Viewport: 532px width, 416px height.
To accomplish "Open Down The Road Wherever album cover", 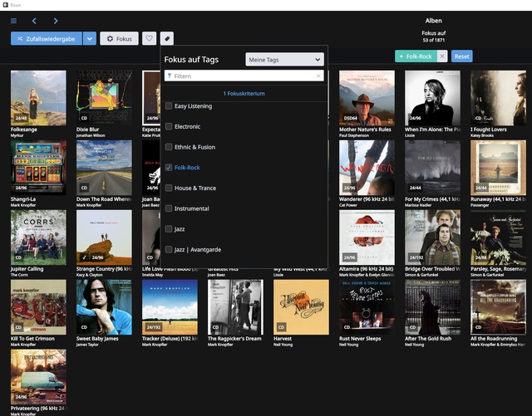I will tap(104, 168).
